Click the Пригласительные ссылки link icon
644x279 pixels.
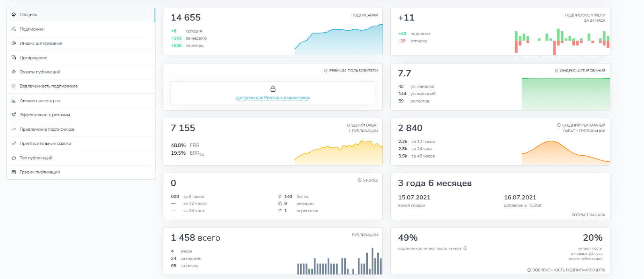point(14,144)
